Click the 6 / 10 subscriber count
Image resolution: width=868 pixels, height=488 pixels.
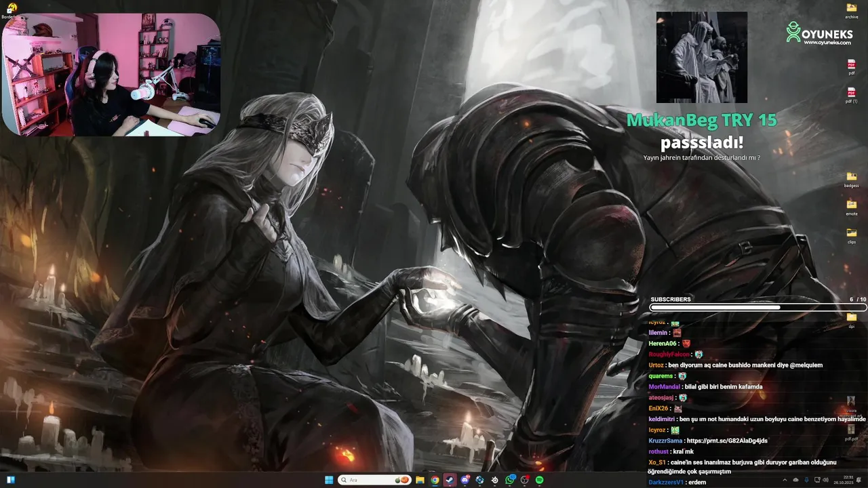click(x=858, y=299)
